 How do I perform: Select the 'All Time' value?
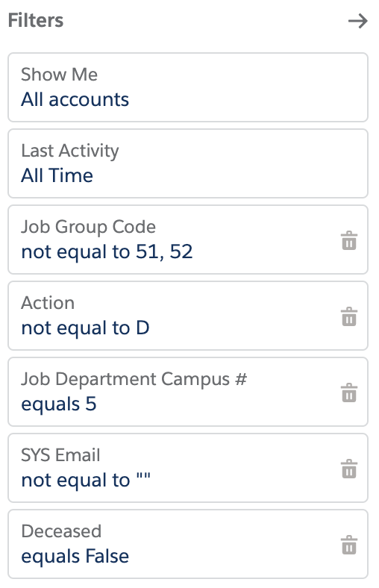[57, 175]
